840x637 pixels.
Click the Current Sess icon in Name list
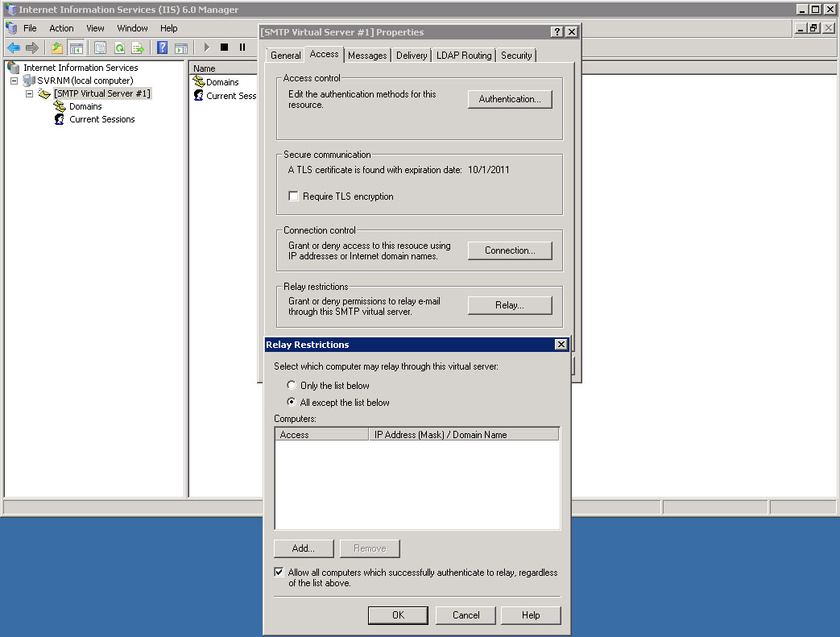[199, 95]
